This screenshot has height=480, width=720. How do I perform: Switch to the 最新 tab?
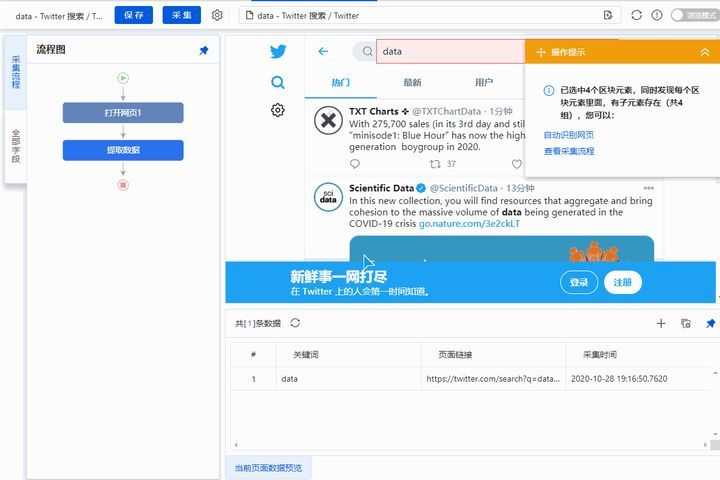point(412,83)
